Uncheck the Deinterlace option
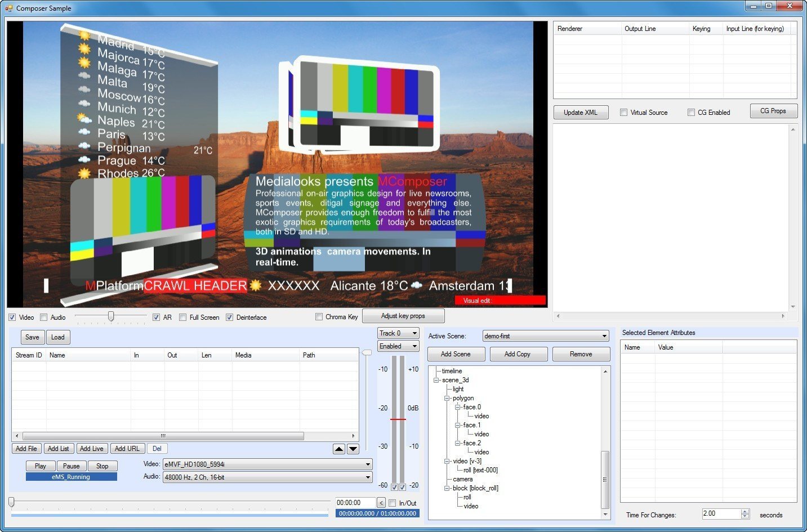 (229, 317)
